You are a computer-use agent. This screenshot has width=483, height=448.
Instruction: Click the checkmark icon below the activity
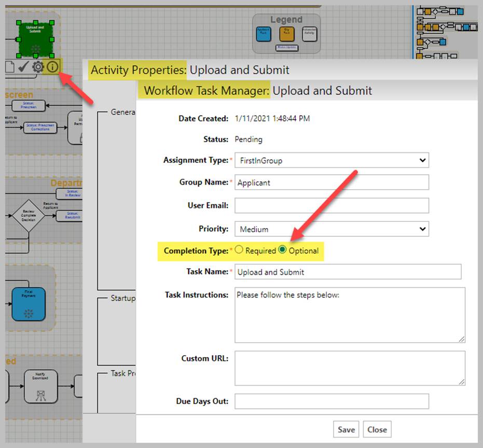(x=23, y=66)
